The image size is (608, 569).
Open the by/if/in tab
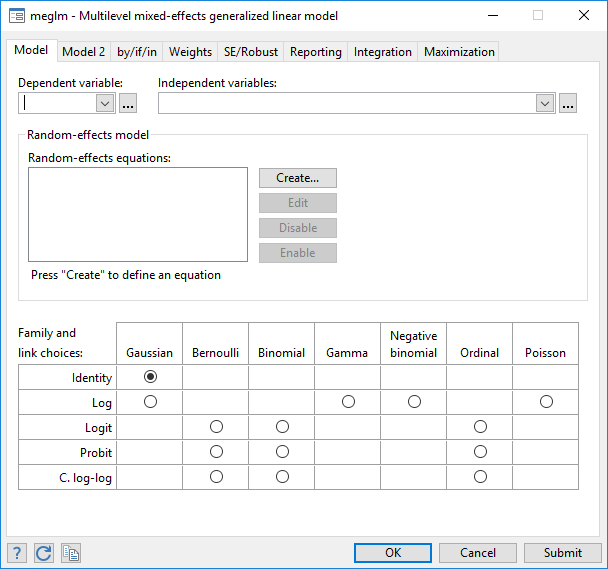137,52
